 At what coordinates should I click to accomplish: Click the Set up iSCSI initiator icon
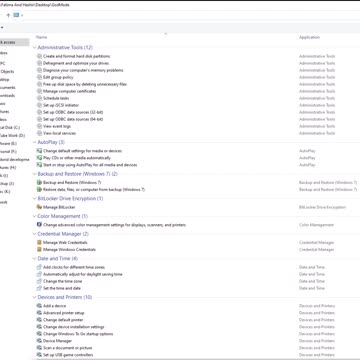[39, 105]
